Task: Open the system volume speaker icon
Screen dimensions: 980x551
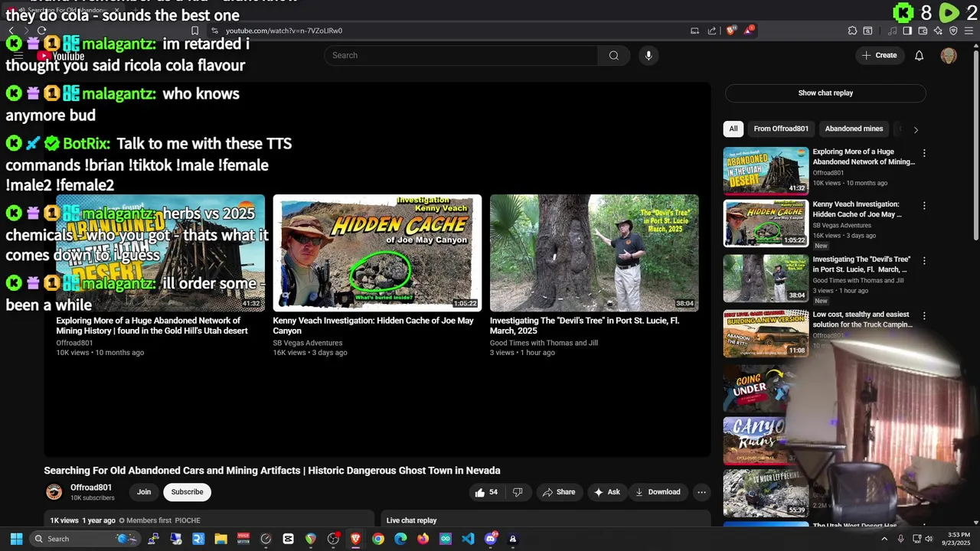Action: pyautogui.click(x=929, y=539)
